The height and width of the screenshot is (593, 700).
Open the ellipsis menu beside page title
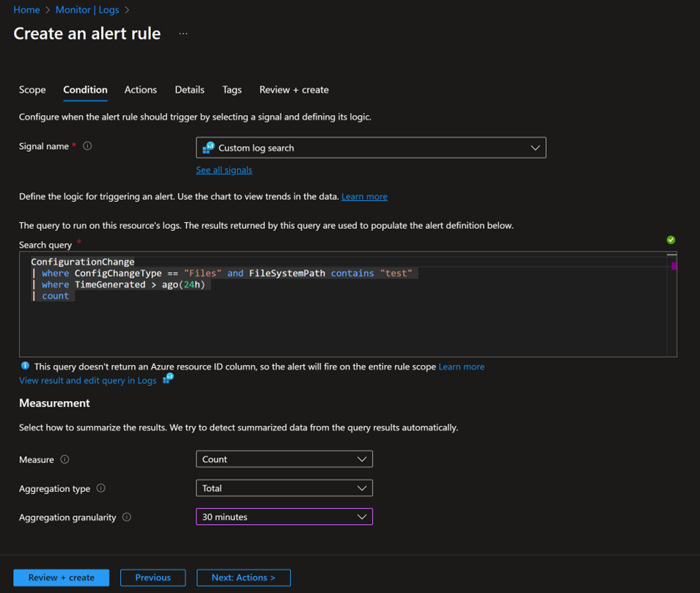[183, 34]
